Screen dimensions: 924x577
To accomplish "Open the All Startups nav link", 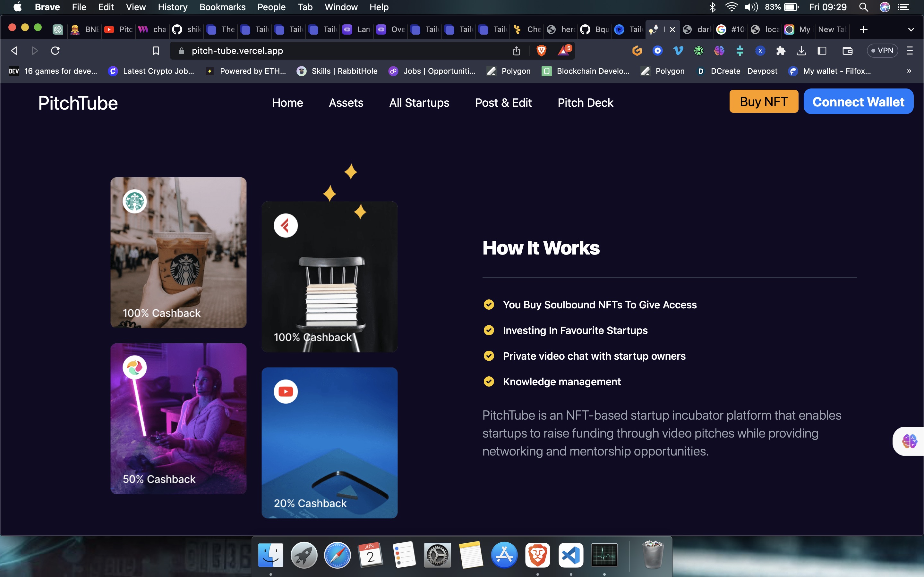I will pyautogui.click(x=419, y=103).
